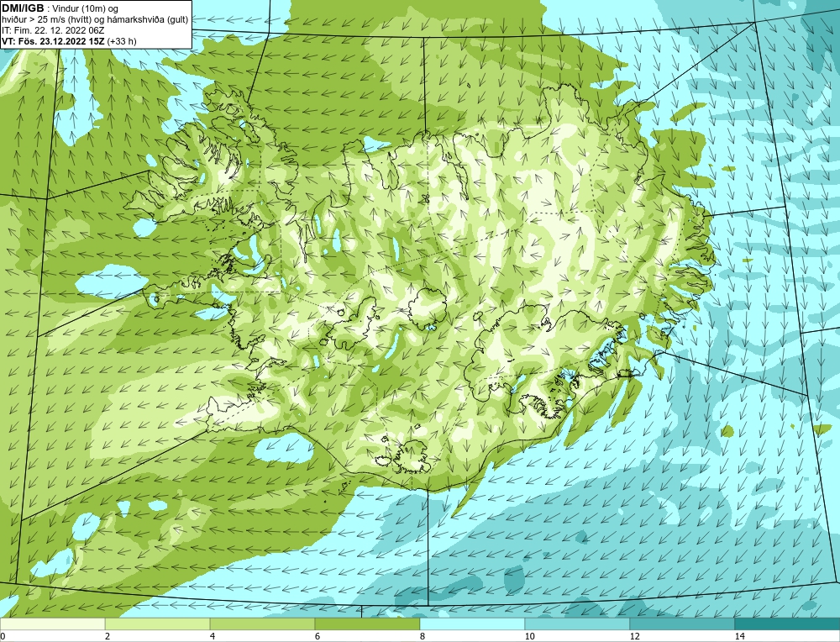Image resolution: width=840 pixels, height=642 pixels.
Task: Click the 12–14 m/s teal legend swatch
Action: [x=682, y=624]
